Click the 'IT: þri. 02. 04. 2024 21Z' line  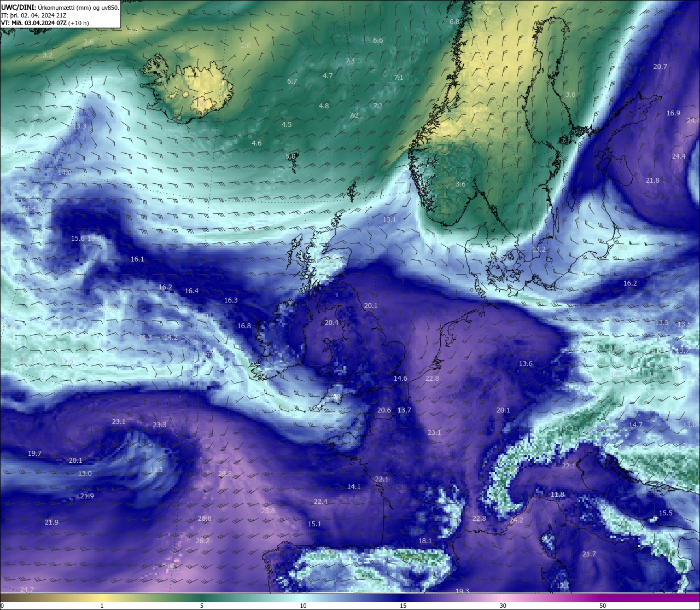point(34,15)
